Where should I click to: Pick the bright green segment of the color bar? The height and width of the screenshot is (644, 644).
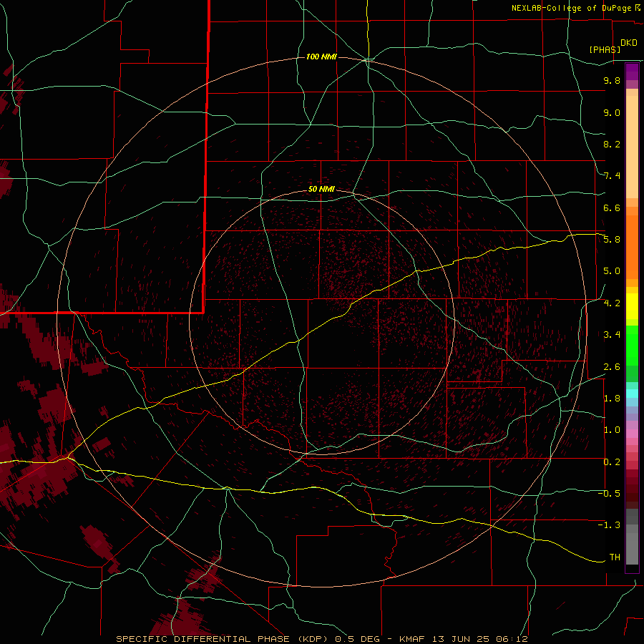tap(632, 345)
